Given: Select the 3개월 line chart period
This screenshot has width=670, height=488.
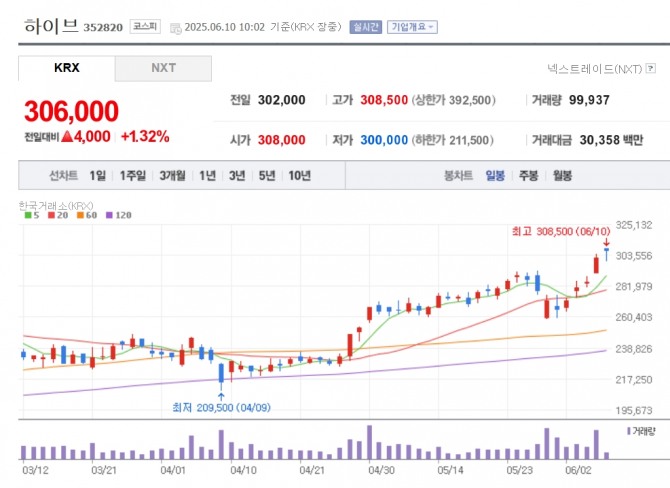Looking at the screenshot, I should 173,175.
